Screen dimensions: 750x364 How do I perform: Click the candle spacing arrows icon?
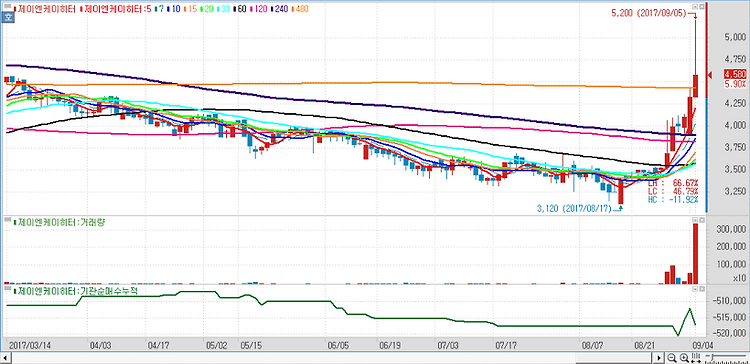[x=696, y=358]
